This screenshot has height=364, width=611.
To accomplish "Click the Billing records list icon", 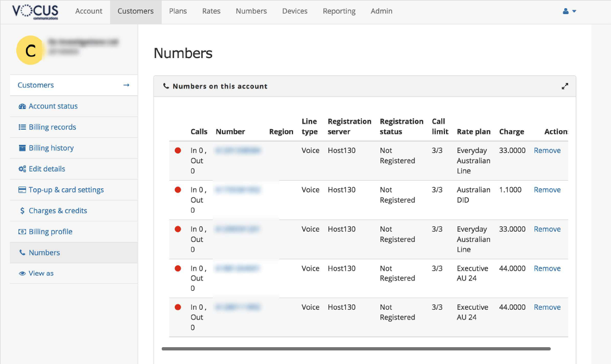I will pyautogui.click(x=22, y=127).
